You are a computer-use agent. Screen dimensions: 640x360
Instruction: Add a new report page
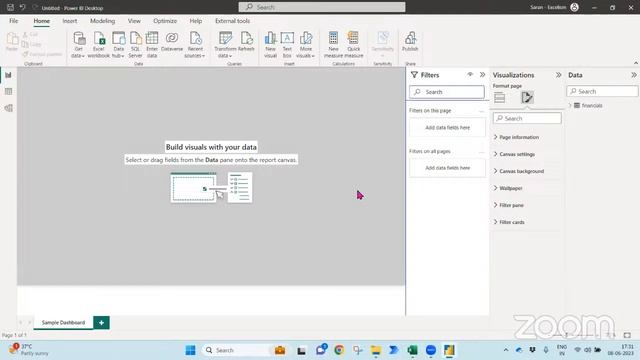101,322
